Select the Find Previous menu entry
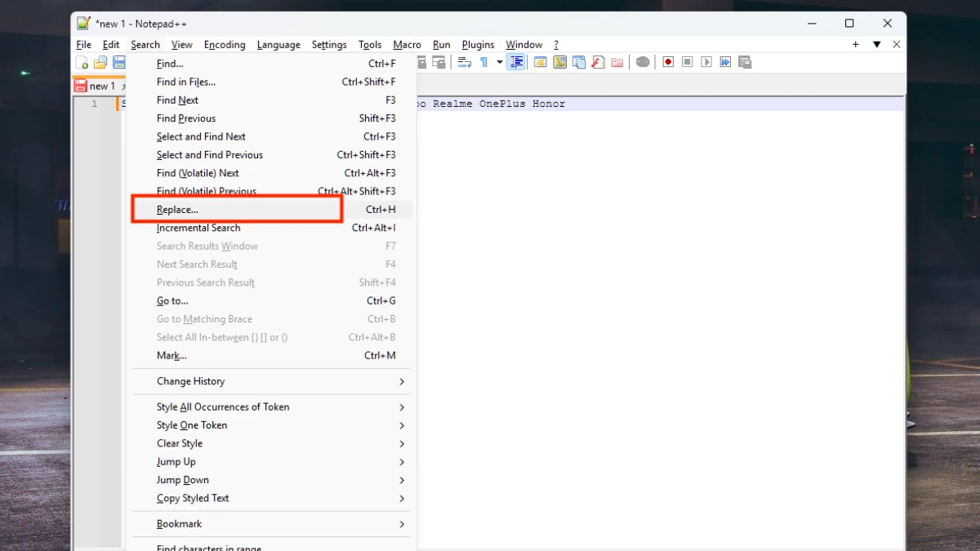The image size is (980, 551). pos(273,118)
